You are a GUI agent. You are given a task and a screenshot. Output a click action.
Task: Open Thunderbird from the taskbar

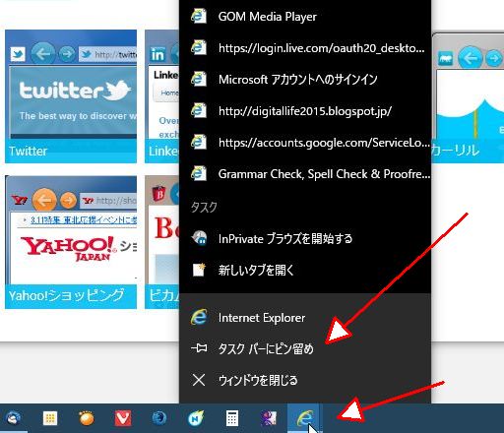(x=14, y=418)
